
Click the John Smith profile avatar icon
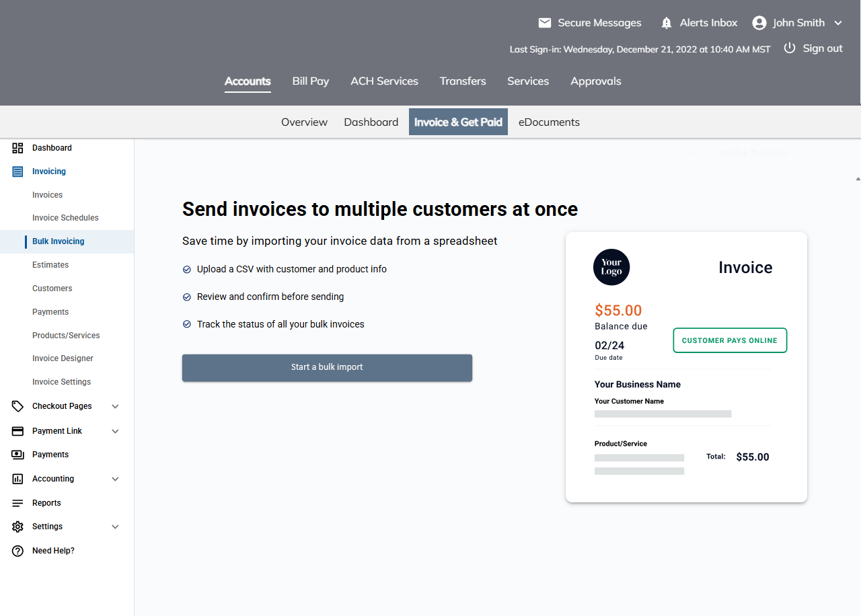click(x=759, y=23)
